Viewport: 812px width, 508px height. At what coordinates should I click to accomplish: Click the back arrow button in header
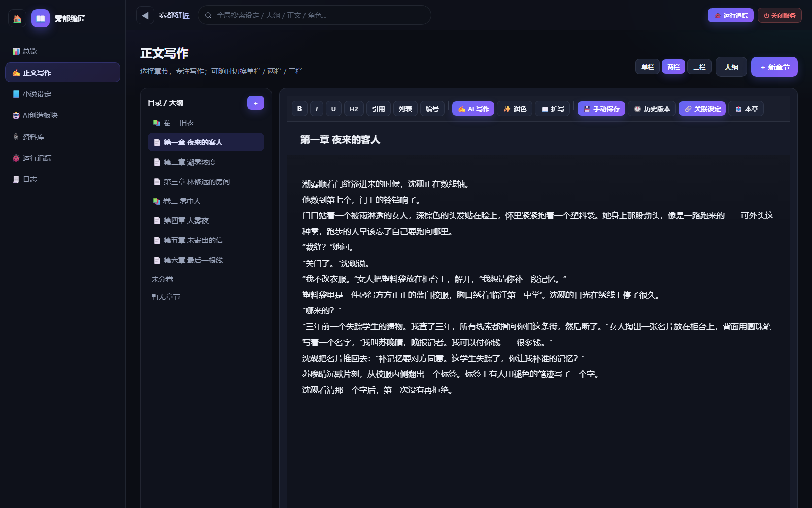(x=145, y=15)
